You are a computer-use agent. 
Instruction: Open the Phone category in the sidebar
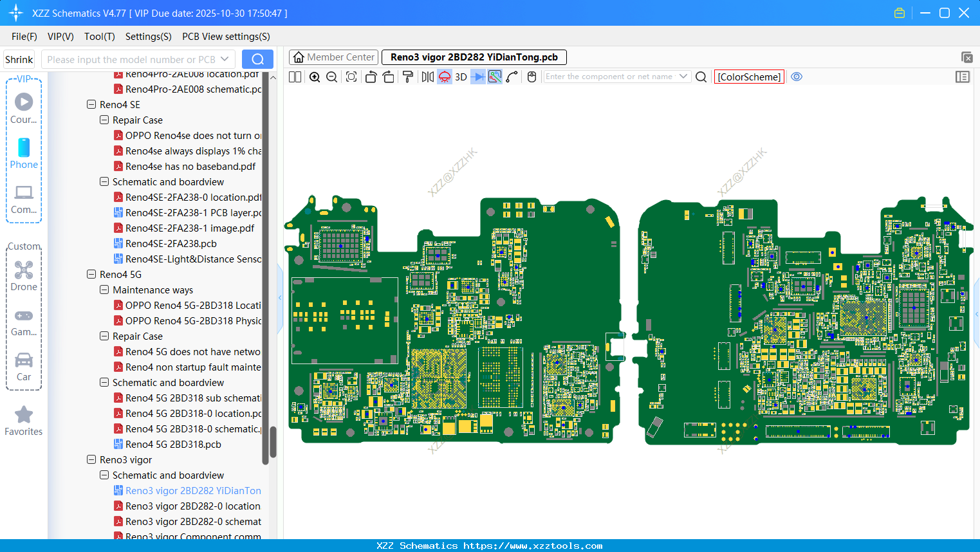click(24, 154)
